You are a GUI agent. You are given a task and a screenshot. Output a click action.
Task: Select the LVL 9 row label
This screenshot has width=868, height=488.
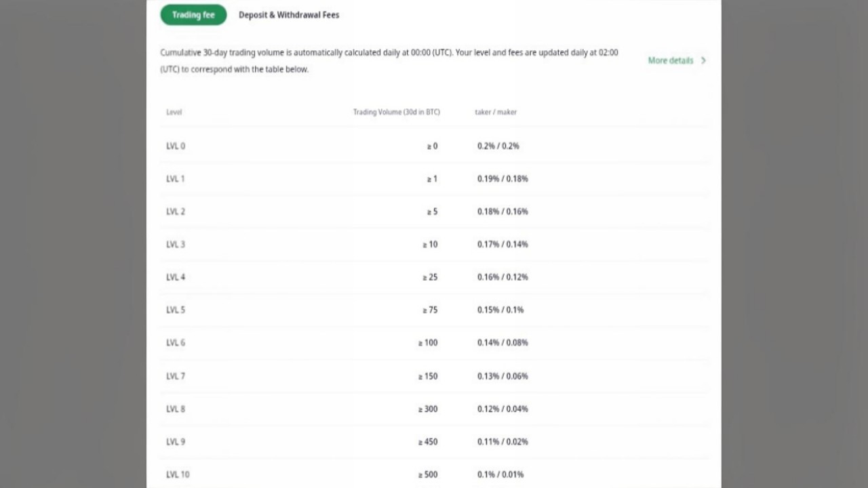[176, 442]
